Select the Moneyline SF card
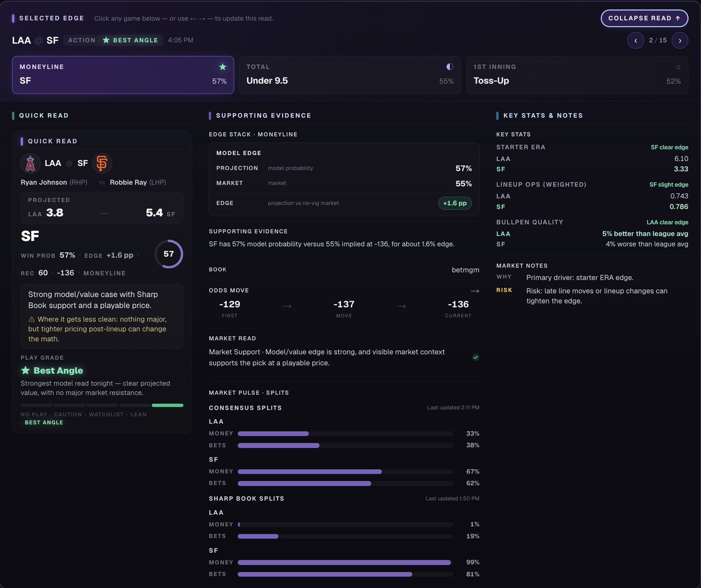701x588 pixels. pyautogui.click(x=123, y=75)
